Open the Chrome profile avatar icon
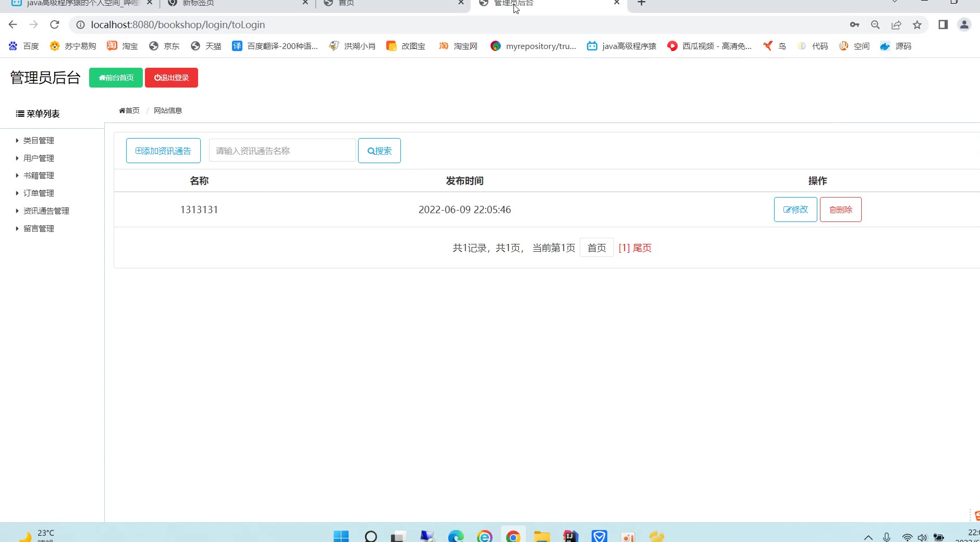The width and height of the screenshot is (980, 542). pyautogui.click(x=964, y=24)
